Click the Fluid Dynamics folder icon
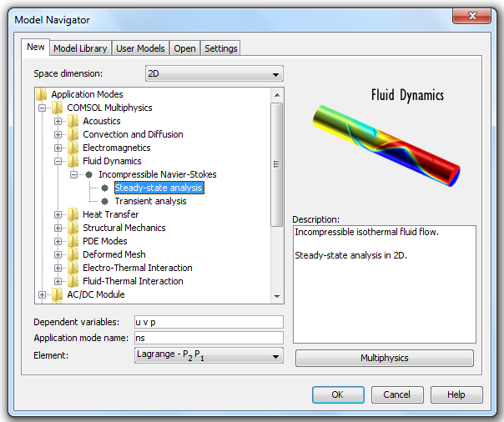 pyautogui.click(x=73, y=161)
